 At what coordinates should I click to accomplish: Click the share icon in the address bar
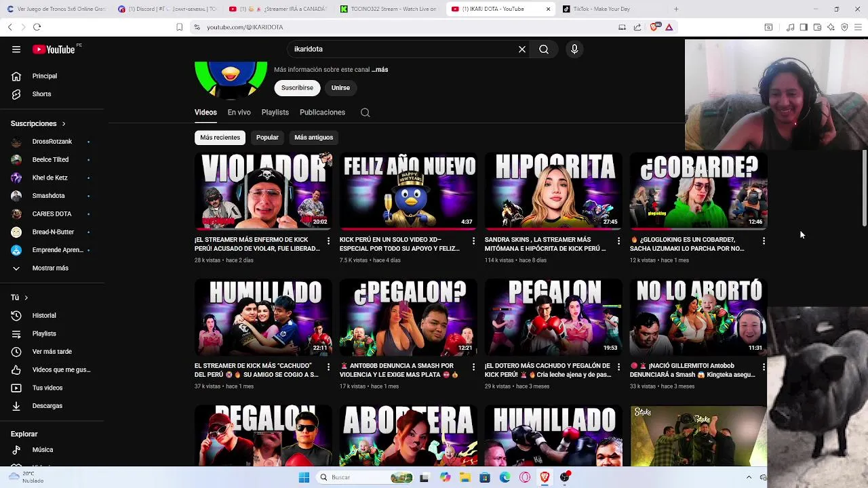click(637, 27)
